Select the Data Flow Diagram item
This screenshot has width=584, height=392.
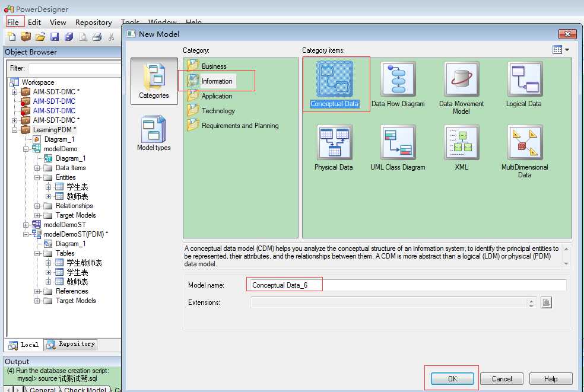(x=398, y=85)
